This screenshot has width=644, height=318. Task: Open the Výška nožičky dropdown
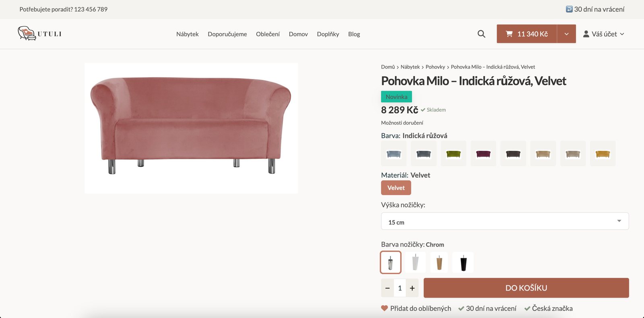point(505,221)
